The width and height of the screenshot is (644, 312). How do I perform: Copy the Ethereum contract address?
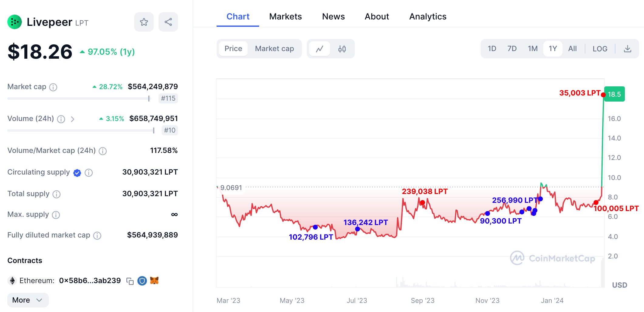point(130,281)
